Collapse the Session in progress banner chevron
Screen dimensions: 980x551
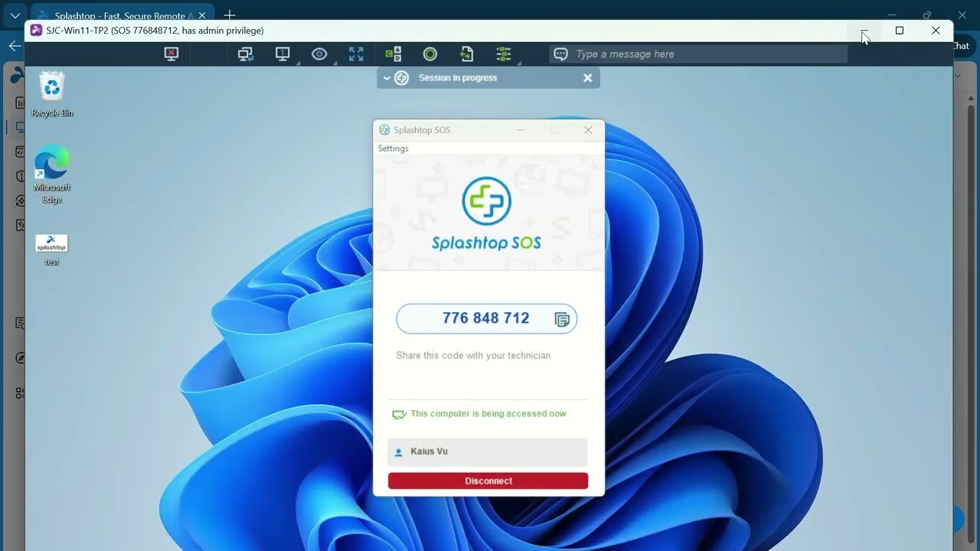387,78
